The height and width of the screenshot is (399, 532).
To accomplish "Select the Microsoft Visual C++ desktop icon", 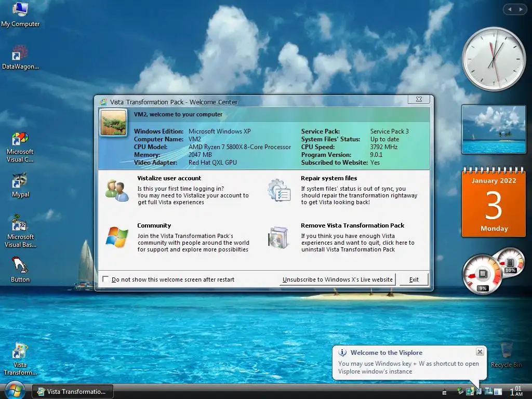I will [20, 147].
